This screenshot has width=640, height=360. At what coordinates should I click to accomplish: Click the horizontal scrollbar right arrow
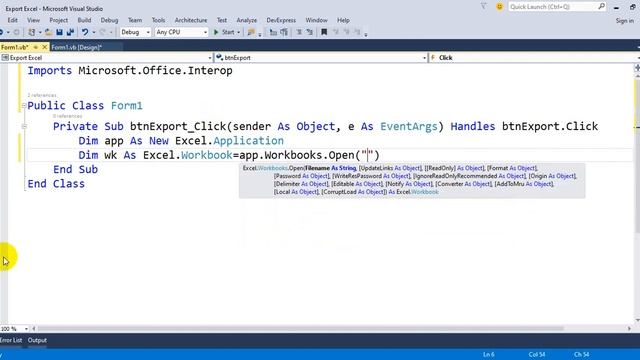click(x=629, y=329)
